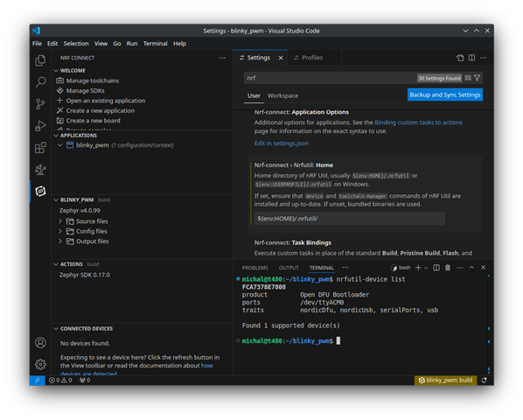Expand the Output files folder

pyautogui.click(x=60, y=241)
